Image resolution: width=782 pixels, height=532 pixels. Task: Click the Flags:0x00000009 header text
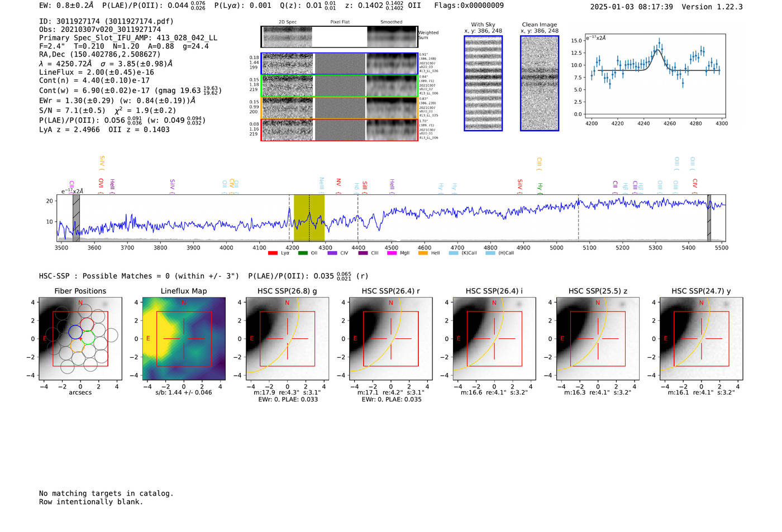pyautogui.click(x=469, y=6)
